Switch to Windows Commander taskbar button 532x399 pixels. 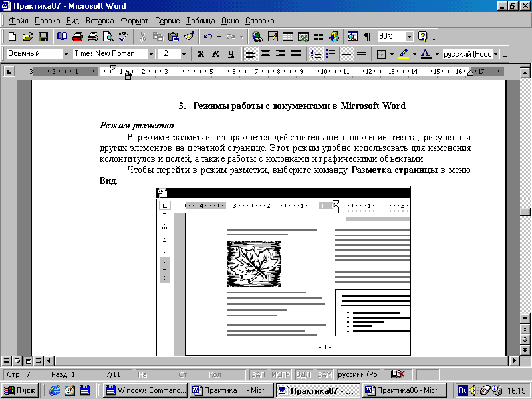click(x=145, y=390)
